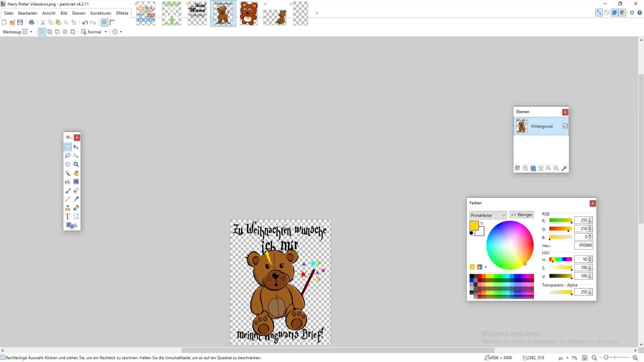The image size is (644, 362).
Task: Duplicate layer in Ebenen panel
Action: coord(533,168)
